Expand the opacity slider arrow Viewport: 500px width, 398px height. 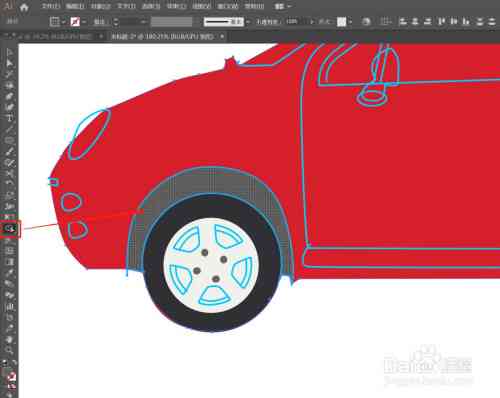(312, 22)
